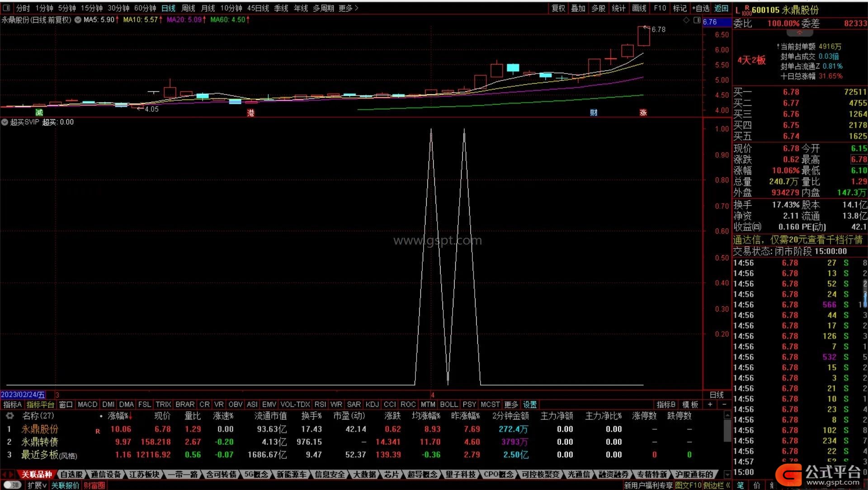Viewport: 868px width, 490px height.
Task: Collapse the 封单 info panel with chevron
Action: tap(799, 33)
